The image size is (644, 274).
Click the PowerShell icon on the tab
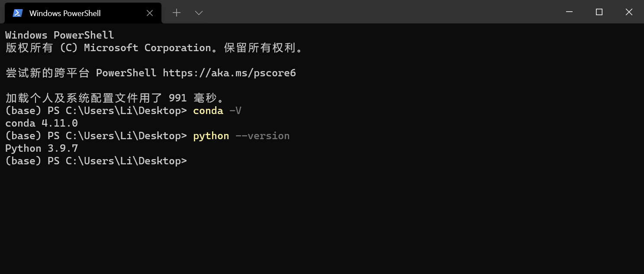[17, 13]
